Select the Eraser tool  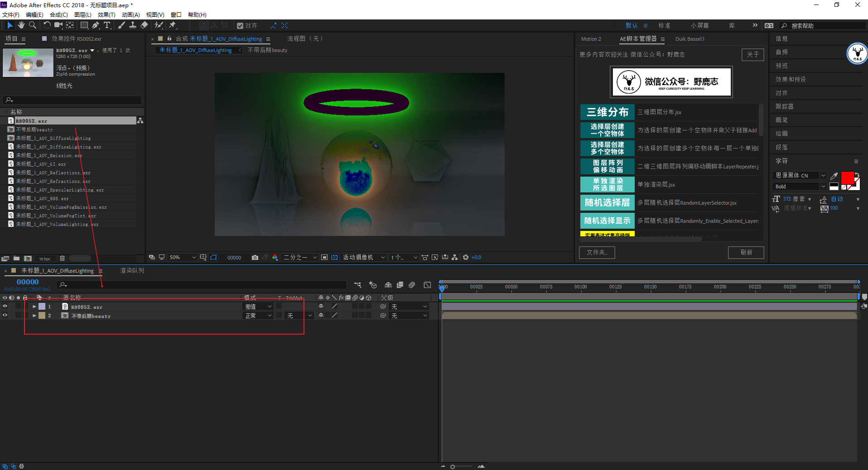click(x=144, y=25)
